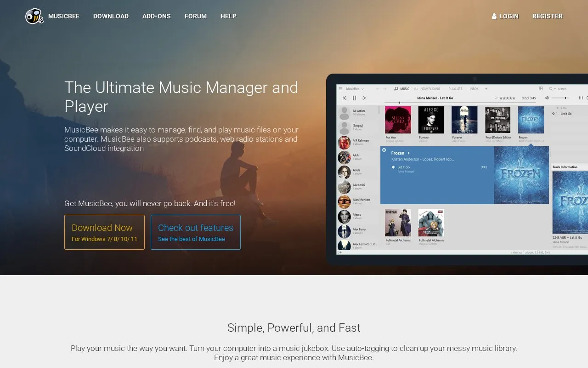The width and height of the screenshot is (588, 368).
Task: Select the Fullmetal Alchemist album by Various Artists
Action: point(431,223)
